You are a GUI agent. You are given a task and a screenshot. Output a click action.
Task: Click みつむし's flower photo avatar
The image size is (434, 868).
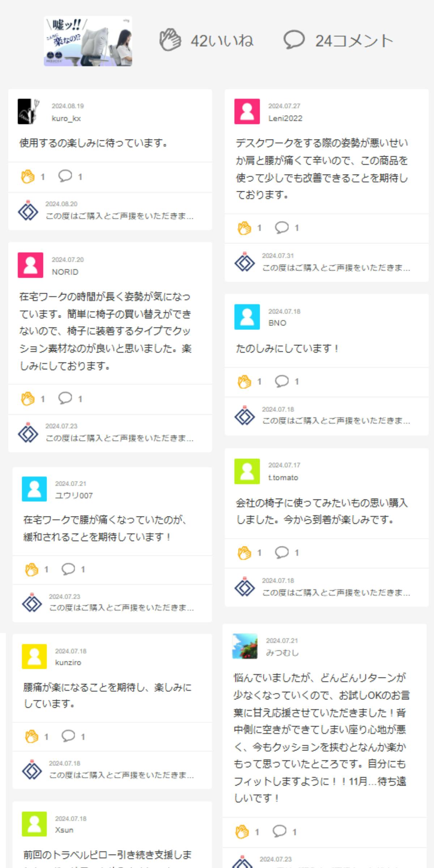point(245,646)
